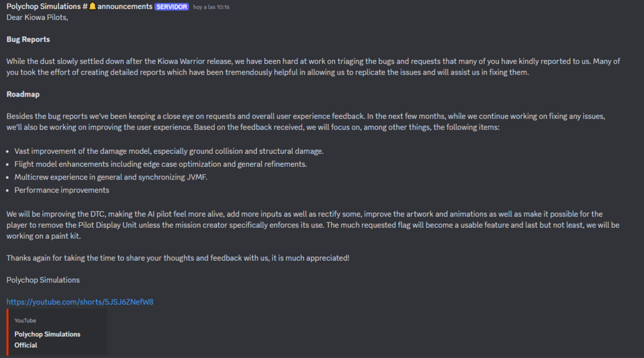
Task: Click the "Bug Reports" heading
Action: [x=28, y=39]
